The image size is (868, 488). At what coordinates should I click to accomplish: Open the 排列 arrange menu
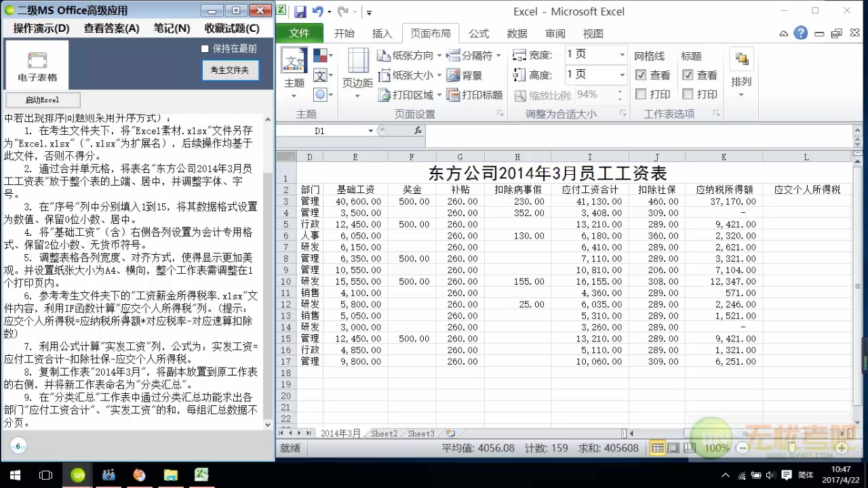pos(741,73)
